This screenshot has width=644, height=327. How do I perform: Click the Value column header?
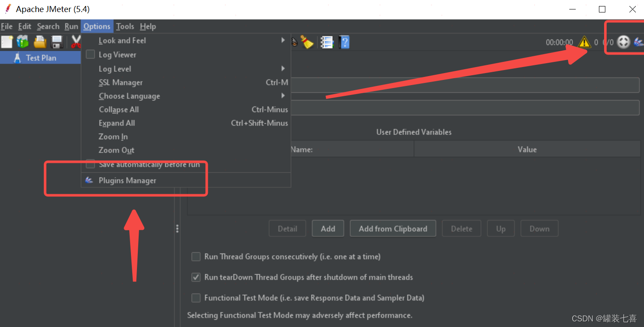[527, 150]
